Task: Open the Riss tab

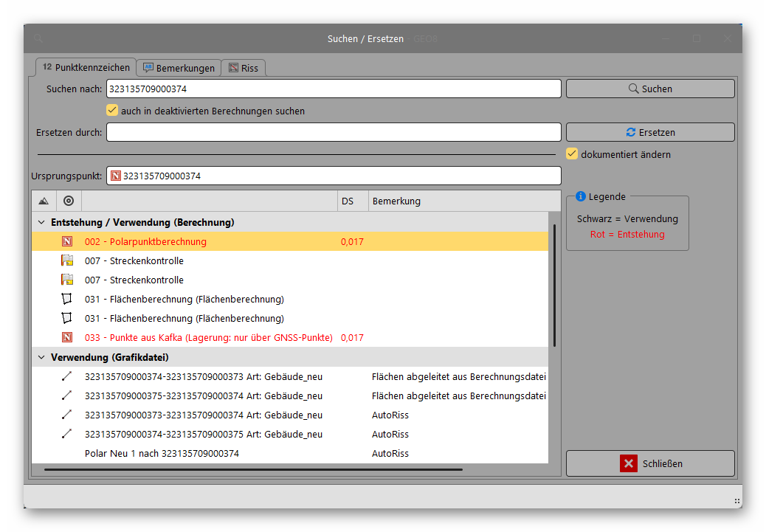Action: click(x=244, y=68)
